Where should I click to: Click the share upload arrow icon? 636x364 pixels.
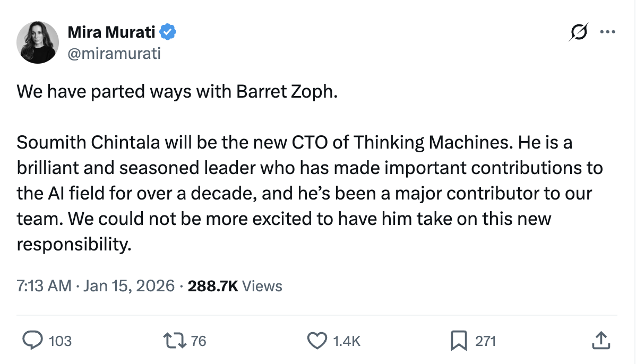coord(599,341)
